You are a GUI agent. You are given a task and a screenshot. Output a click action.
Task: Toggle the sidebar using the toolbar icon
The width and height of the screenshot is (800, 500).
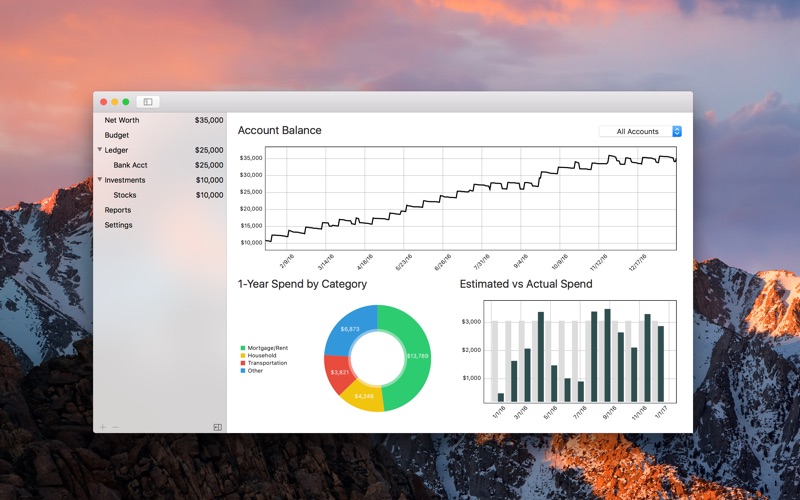point(148,102)
